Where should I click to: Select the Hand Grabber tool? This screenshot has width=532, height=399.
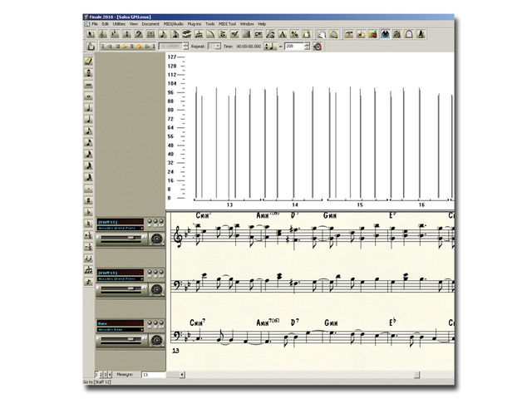click(x=322, y=34)
